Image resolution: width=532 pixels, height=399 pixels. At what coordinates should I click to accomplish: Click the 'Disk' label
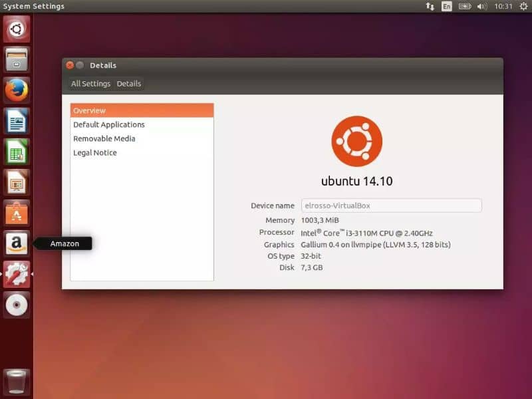click(287, 267)
